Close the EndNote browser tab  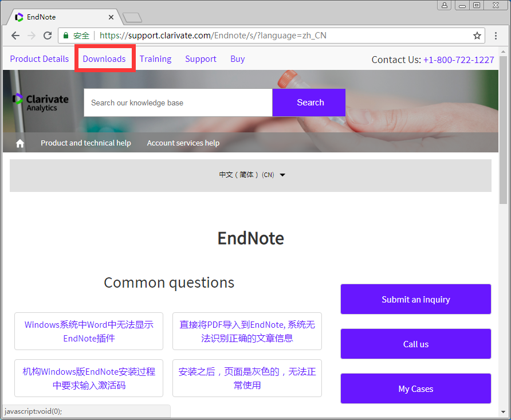click(111, 17)
